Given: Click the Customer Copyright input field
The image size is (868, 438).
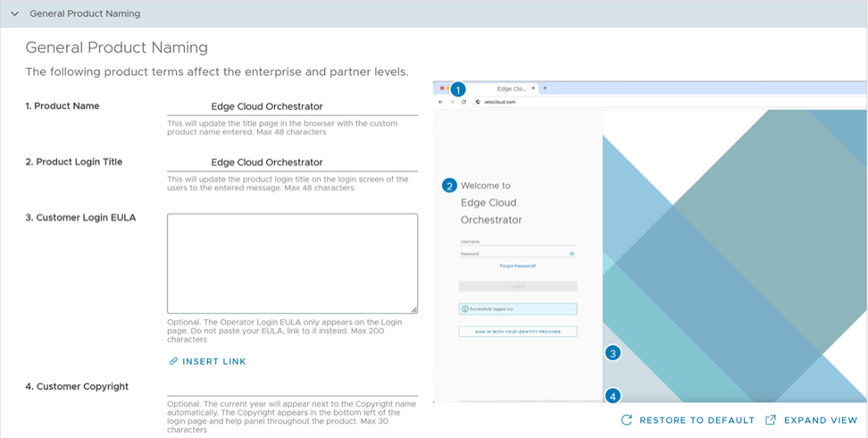Looking at the screenshot, I should point(292,387).
